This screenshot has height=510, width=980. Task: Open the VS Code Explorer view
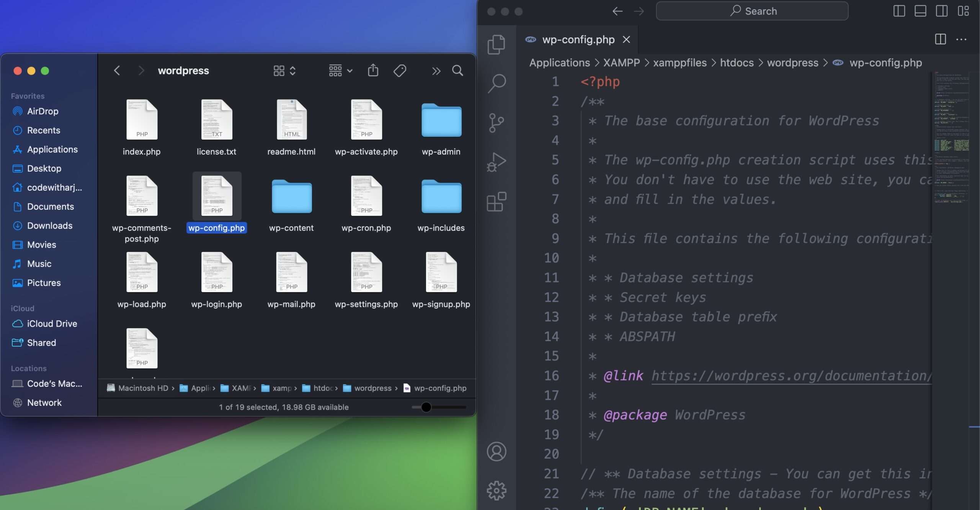tap(497, 44)
